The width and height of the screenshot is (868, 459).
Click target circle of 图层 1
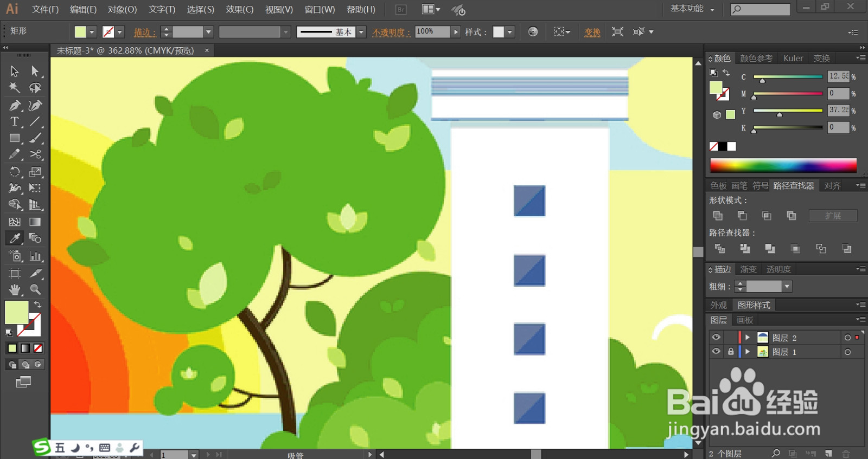847,352
